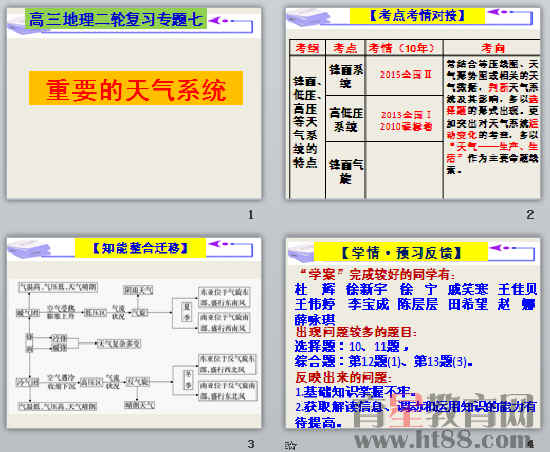
Task: Click the table header 考向
Action: [x=492, y=48]
